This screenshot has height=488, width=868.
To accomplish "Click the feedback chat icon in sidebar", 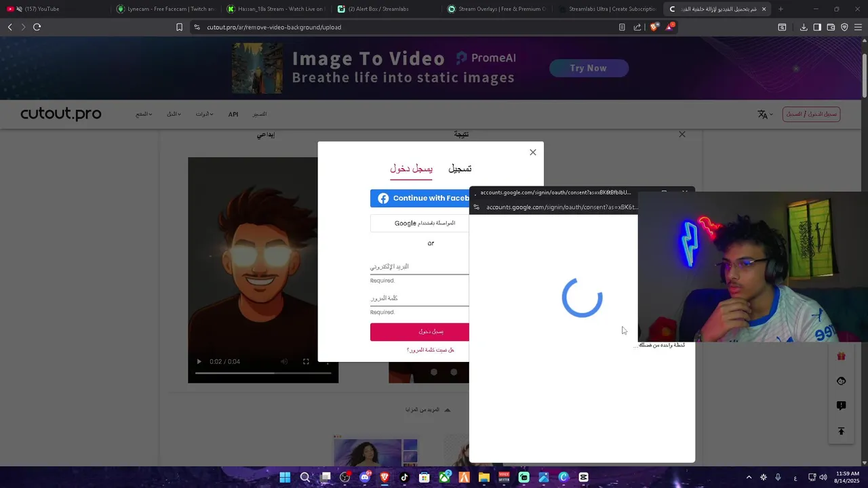I will [x=842, y=406].
